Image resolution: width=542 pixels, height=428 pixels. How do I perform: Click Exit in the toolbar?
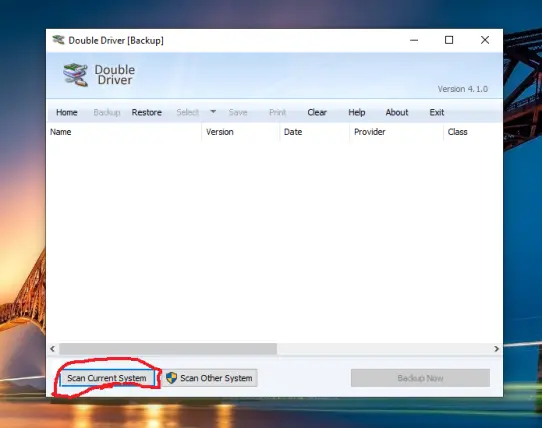(x=437, y=112)
